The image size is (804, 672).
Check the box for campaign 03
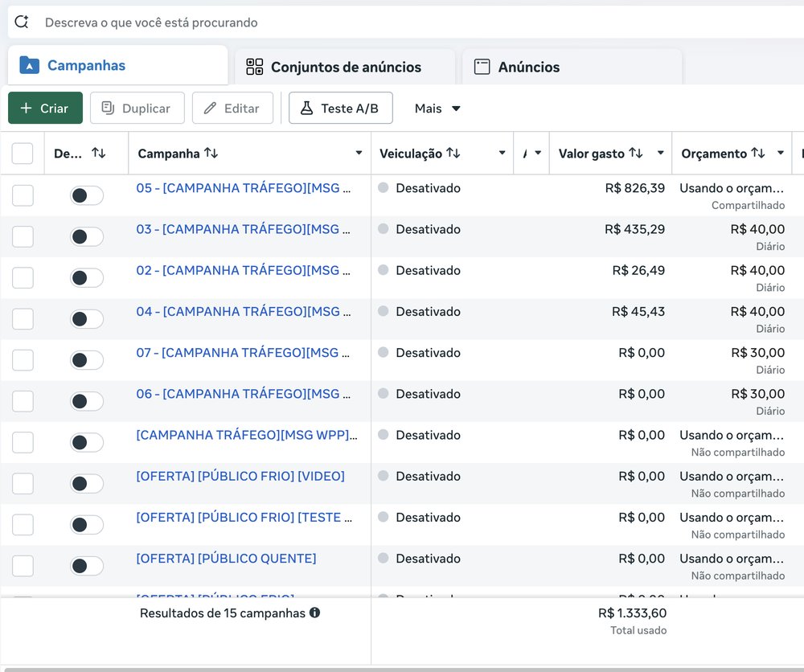pyautogui.click(x=23, y=236)
